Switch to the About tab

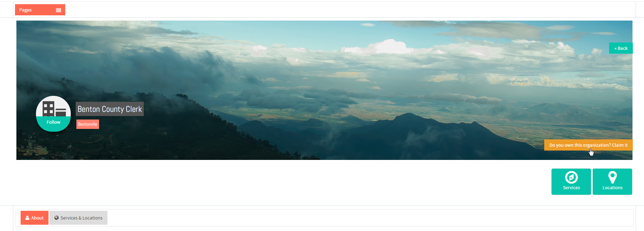pos(35,218)
